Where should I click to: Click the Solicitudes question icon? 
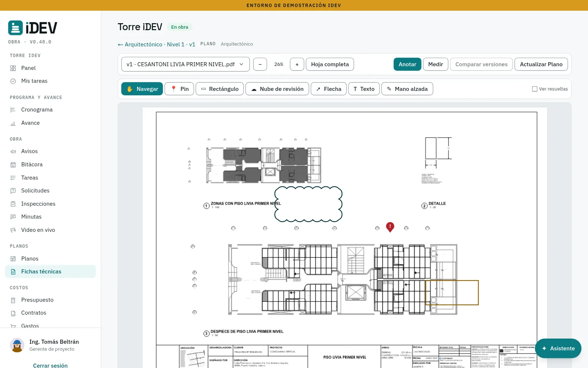tap(13, 191)
